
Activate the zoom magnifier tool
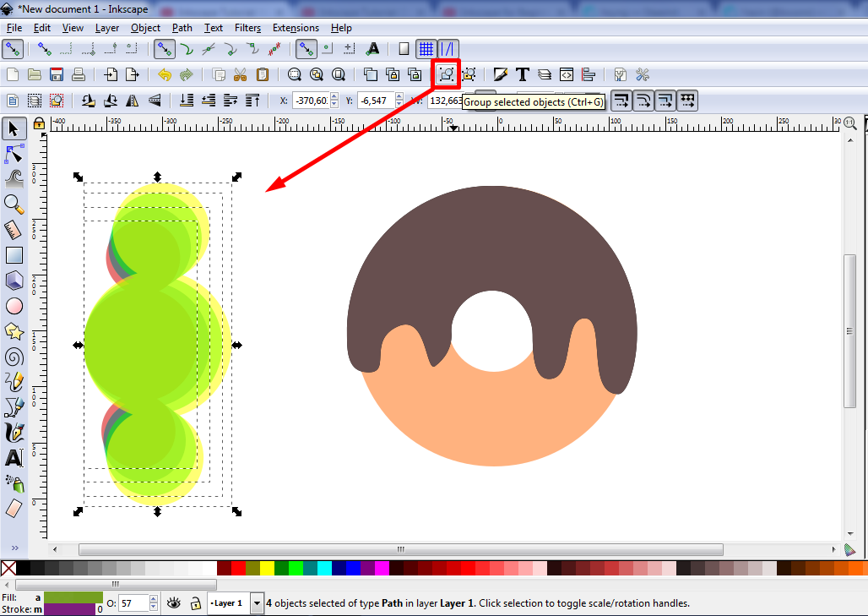pos(14,204)
